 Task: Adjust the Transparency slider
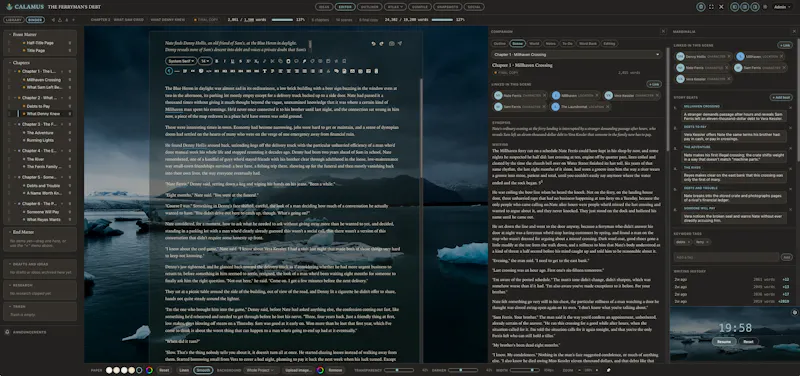tap(398, 370)
